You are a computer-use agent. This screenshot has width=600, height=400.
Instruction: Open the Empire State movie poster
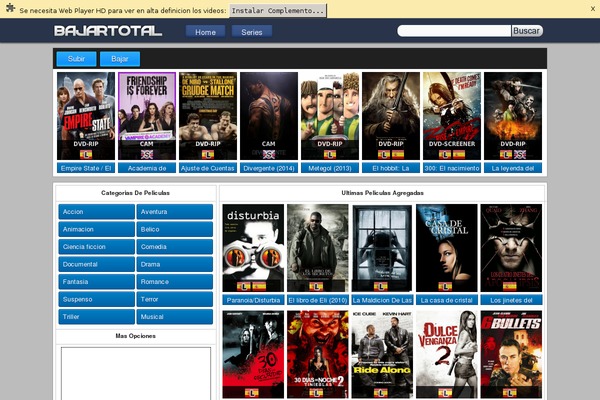pyautogui.click(x=86, y=116)
